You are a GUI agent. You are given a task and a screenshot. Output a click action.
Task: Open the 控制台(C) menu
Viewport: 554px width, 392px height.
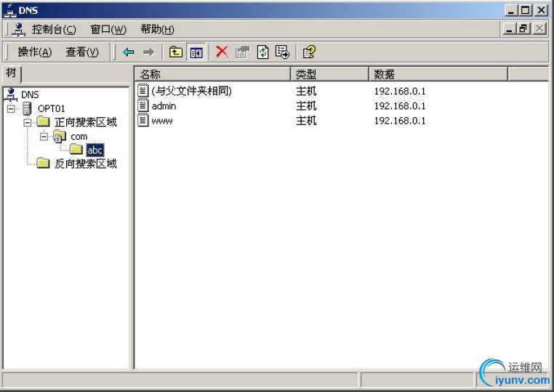pos(54,29)
